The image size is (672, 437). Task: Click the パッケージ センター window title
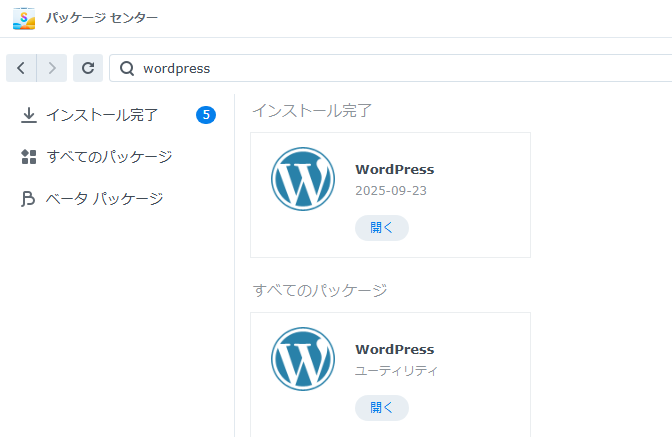point(102,18)
